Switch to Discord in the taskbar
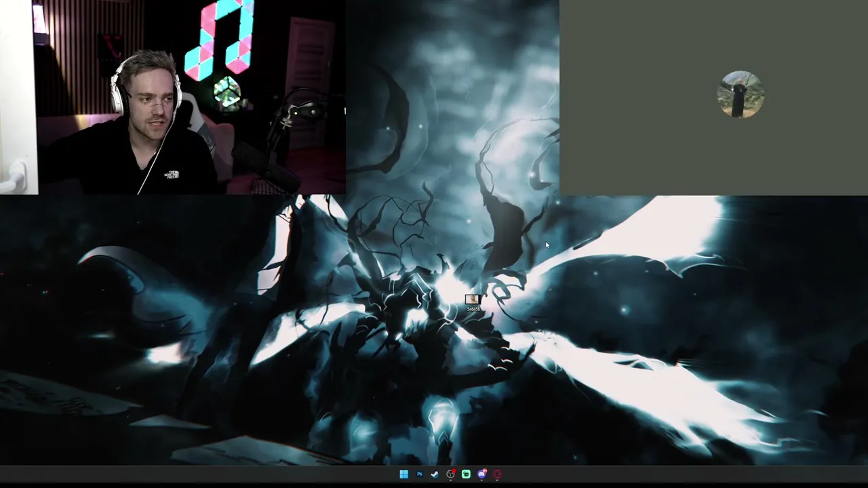Screen dimensions: 868x488 coord(481,474)
